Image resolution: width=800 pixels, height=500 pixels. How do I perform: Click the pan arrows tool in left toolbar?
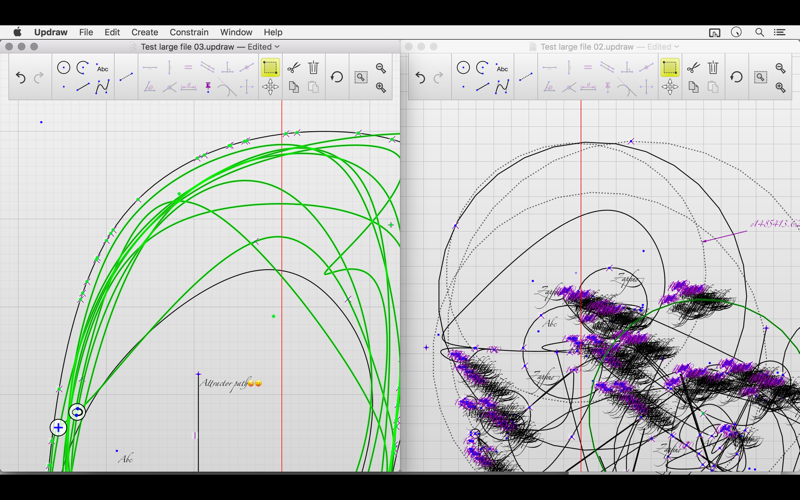pos(270,88)
